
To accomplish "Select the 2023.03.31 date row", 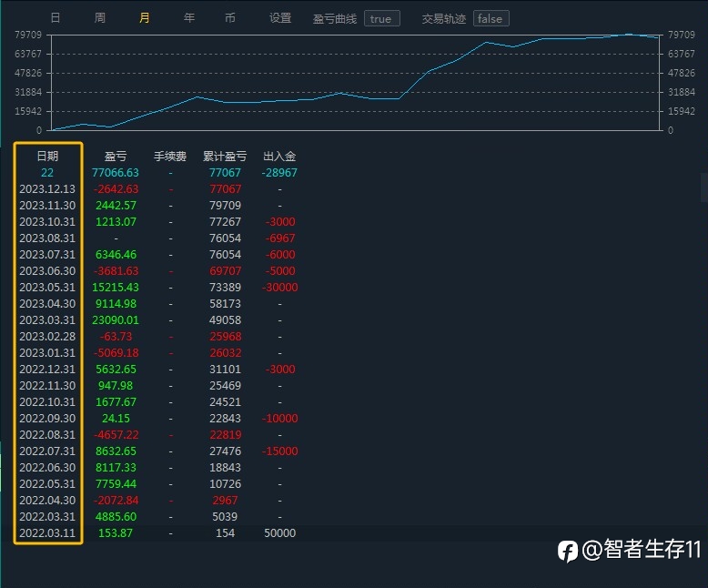I will tap(47, 320).
